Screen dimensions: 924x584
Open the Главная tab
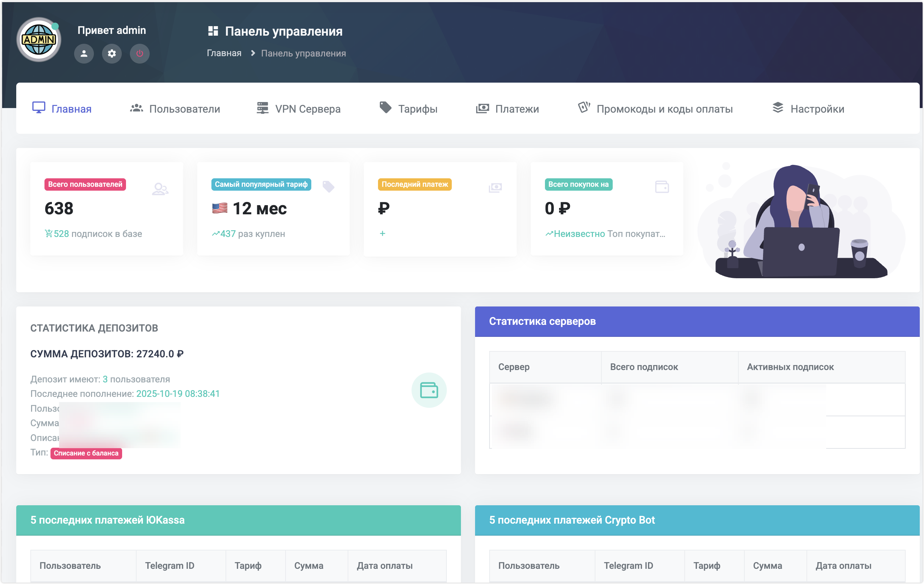click(x=62, y=109)
